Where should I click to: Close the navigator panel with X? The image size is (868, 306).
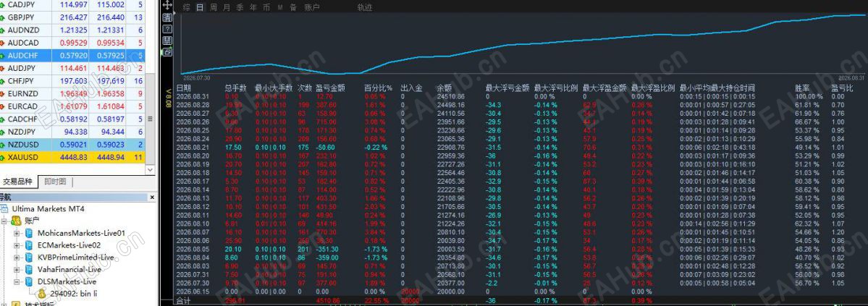tap(153, 197)
